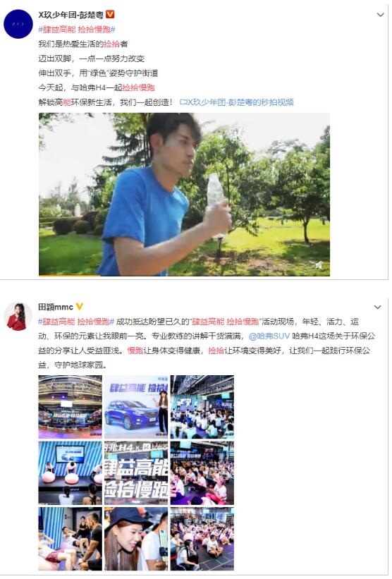The image size is (392, 579).
Task: Play the video of man holding bottle
Action: 184,194
